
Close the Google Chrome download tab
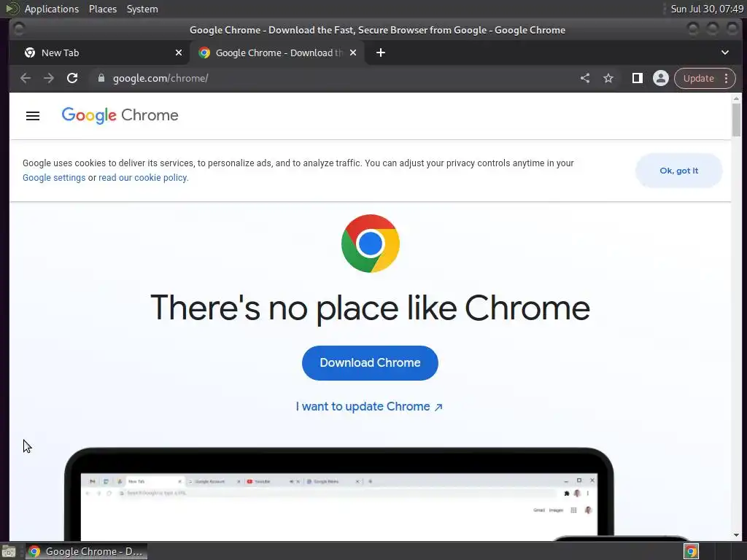click(353, 52)
